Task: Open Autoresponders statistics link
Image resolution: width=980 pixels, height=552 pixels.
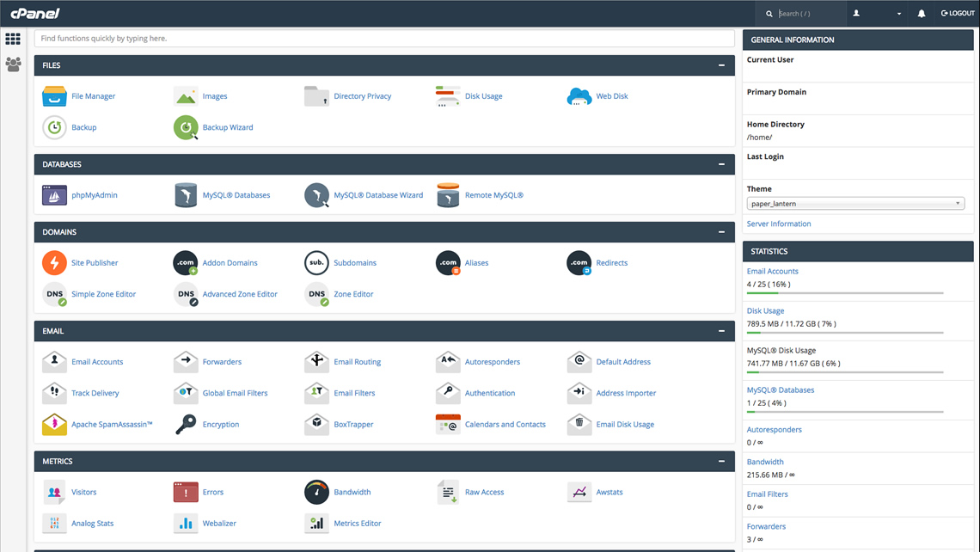Action: coord(775,429)
